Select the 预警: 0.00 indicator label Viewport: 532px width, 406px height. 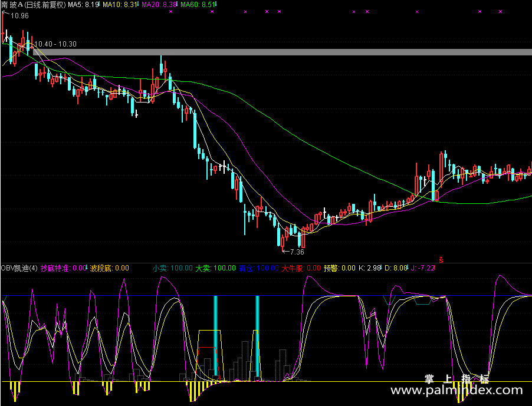[x=339, y=268]
